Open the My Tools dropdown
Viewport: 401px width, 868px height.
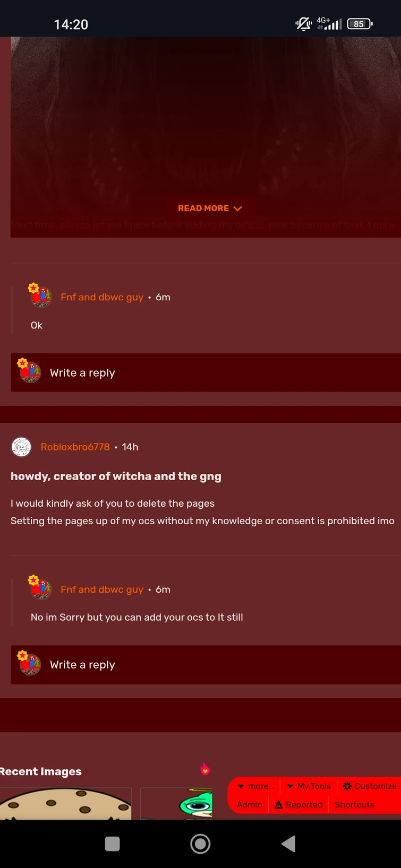pyautogui.click(x=309, y=786)
